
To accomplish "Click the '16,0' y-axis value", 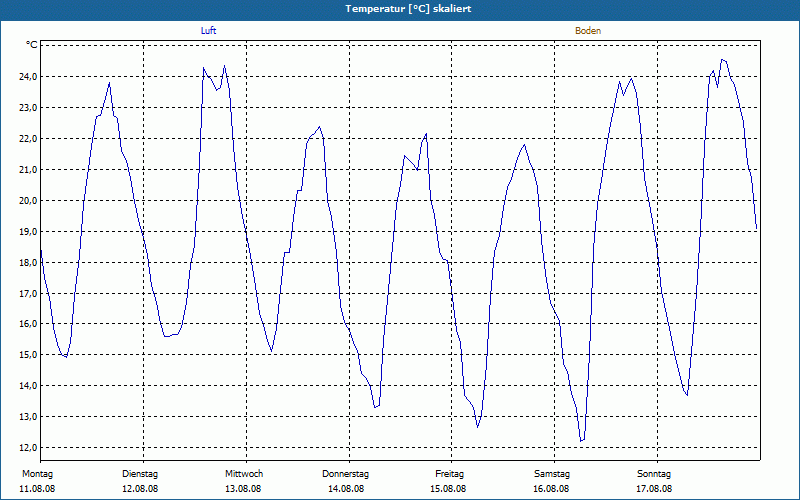I will [x=28, y=324].
